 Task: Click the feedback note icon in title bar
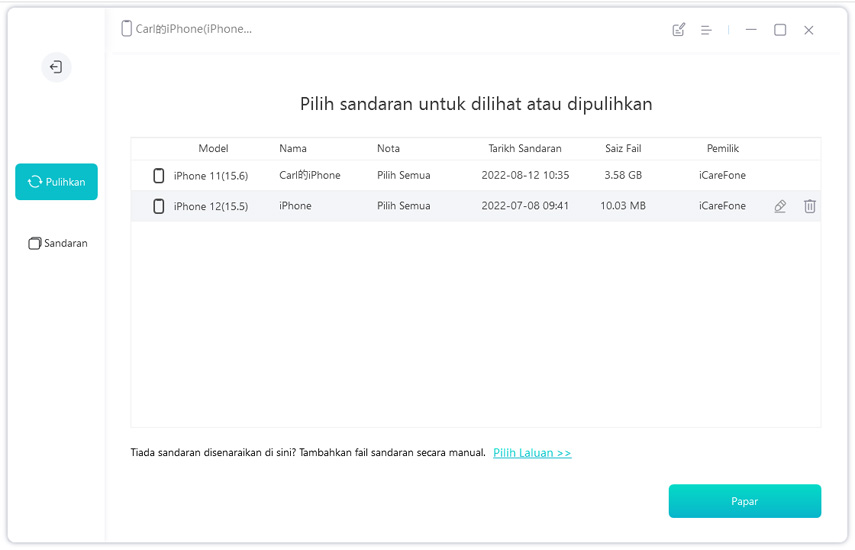click(679, 30)
